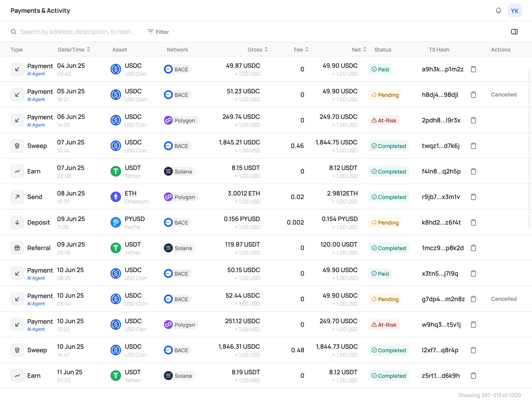The image size is (532, 402).
Task: Click the AI Agent link on the 04 Jun payment
Action: (x=36, y=74)
